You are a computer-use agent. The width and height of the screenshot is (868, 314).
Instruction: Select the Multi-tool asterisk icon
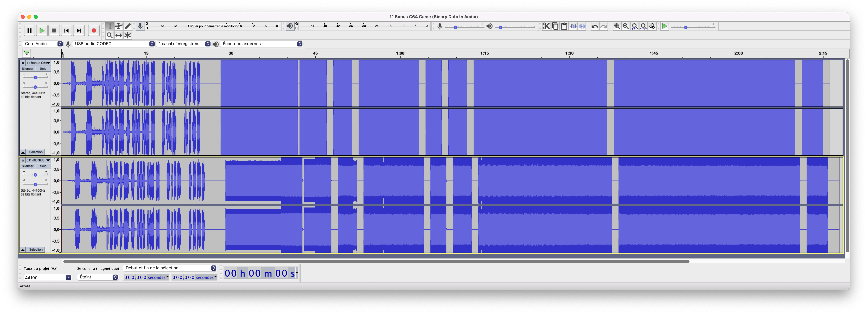[x=128, y=35]
